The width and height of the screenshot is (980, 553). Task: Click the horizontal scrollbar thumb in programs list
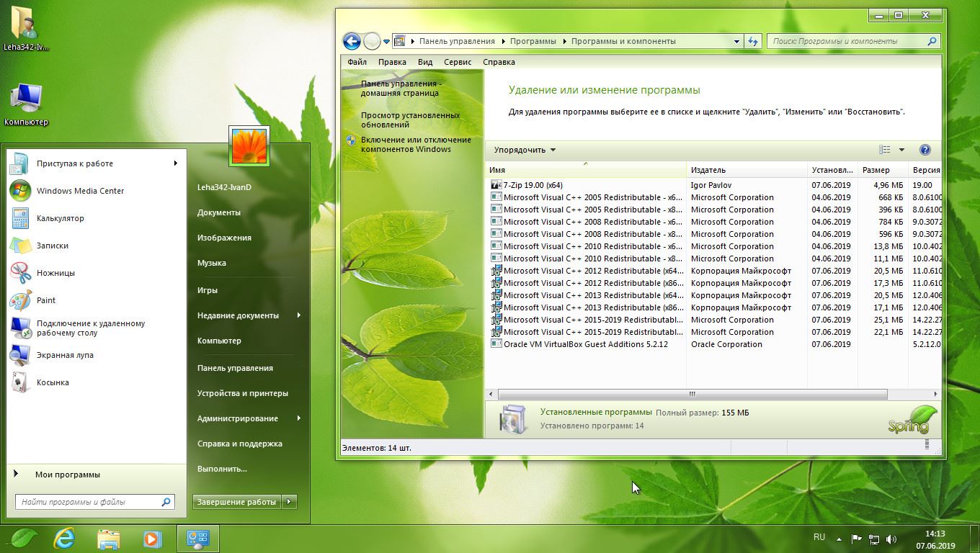click(692, 394)
